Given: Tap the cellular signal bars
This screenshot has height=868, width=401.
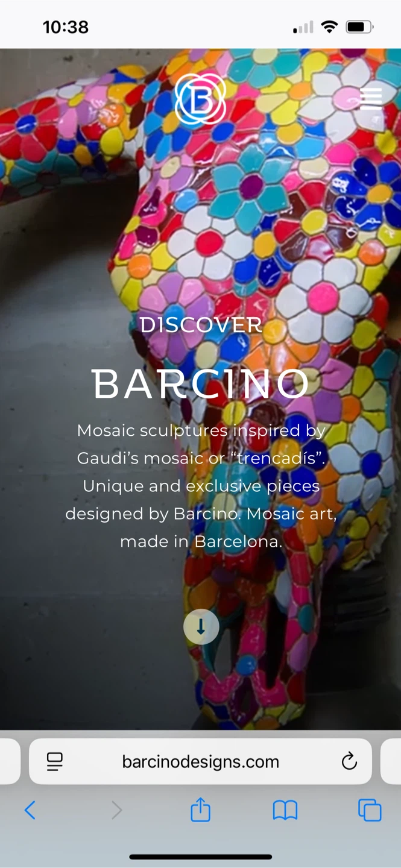Looking at the screenshot, I should pyautogui.click(x=303, y=27).
